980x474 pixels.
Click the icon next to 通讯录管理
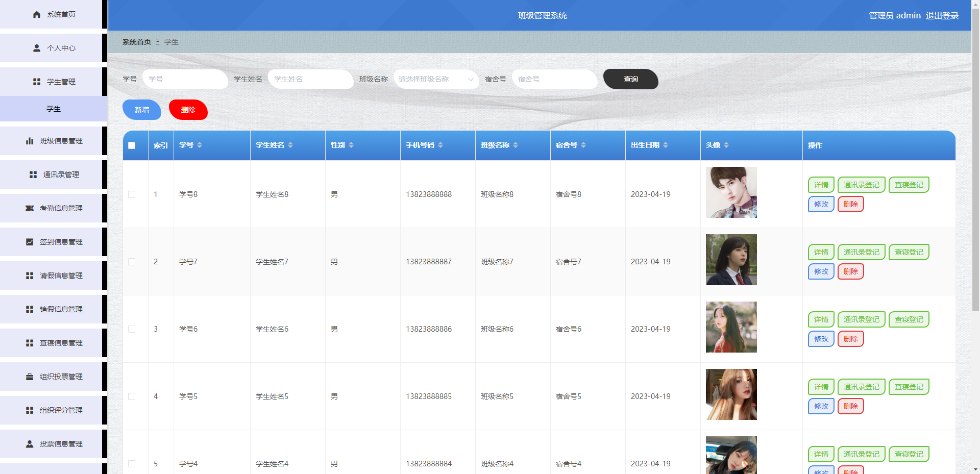point(33,174)
